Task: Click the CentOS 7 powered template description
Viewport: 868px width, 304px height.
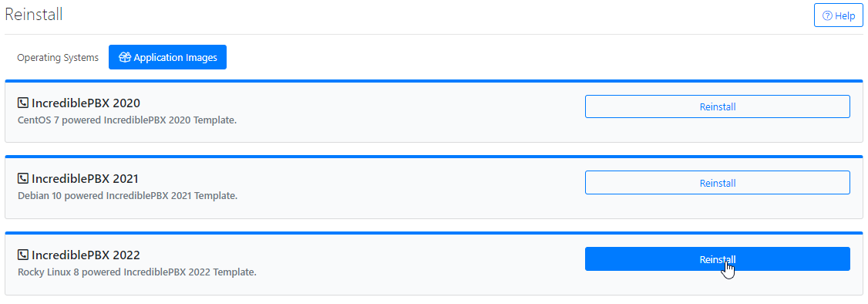Action: point(127,120)
